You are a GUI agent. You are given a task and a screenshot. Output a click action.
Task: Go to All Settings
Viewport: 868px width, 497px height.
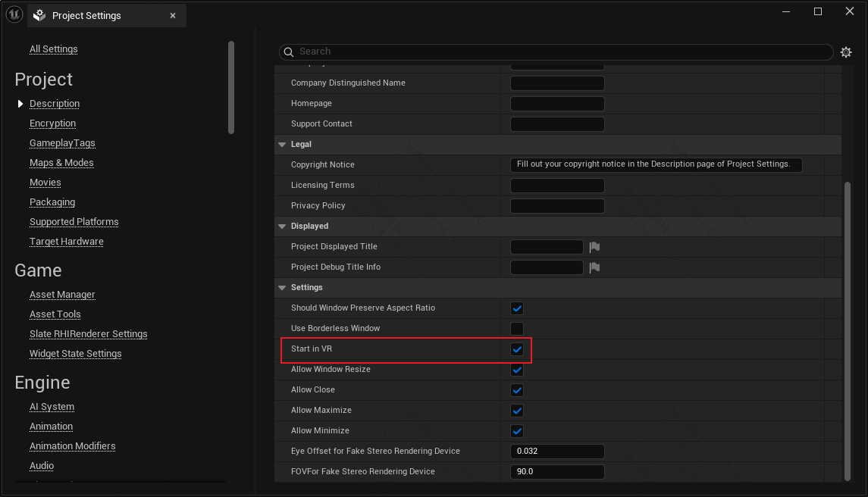pos(53,49)
